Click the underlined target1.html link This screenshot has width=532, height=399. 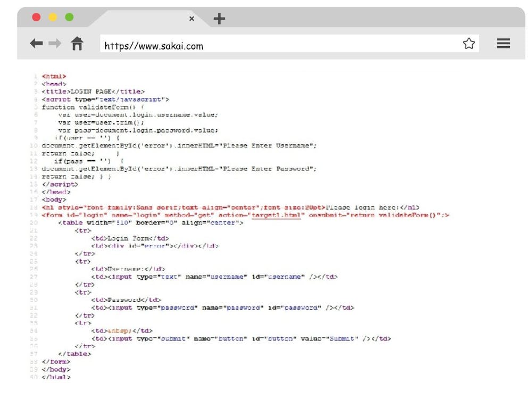tap(276, 215)
